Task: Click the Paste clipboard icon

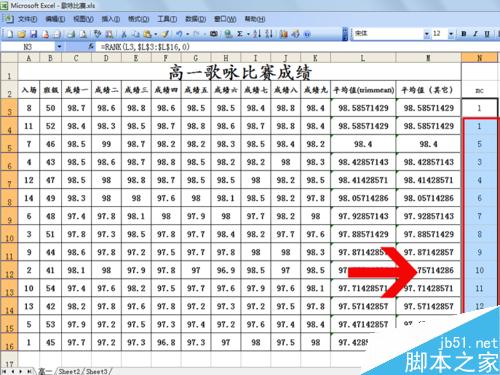Action: [x=147, y=34]
